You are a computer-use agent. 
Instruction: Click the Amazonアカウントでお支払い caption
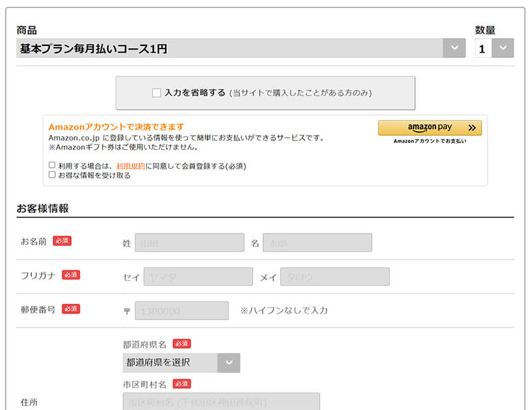[430, 141]
